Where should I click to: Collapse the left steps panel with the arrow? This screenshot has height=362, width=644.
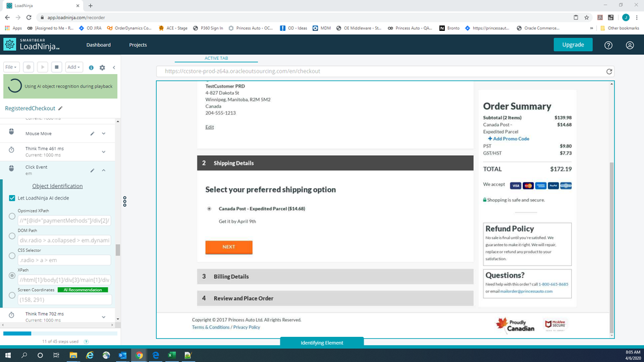[114, 67]
